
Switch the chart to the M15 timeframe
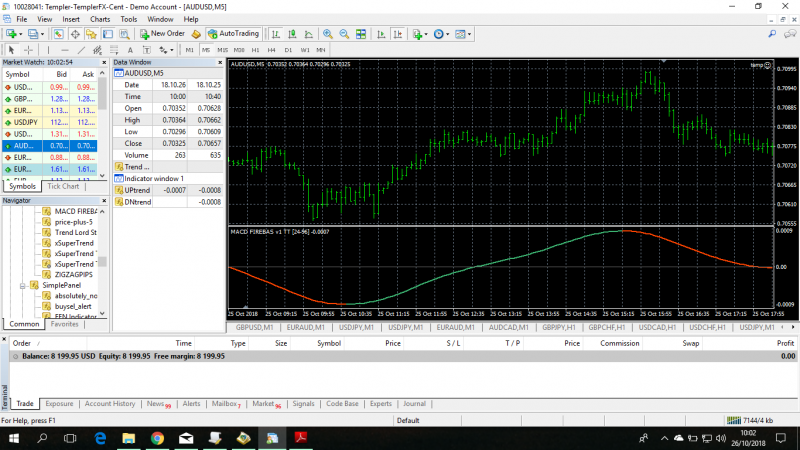click(223, 49)
